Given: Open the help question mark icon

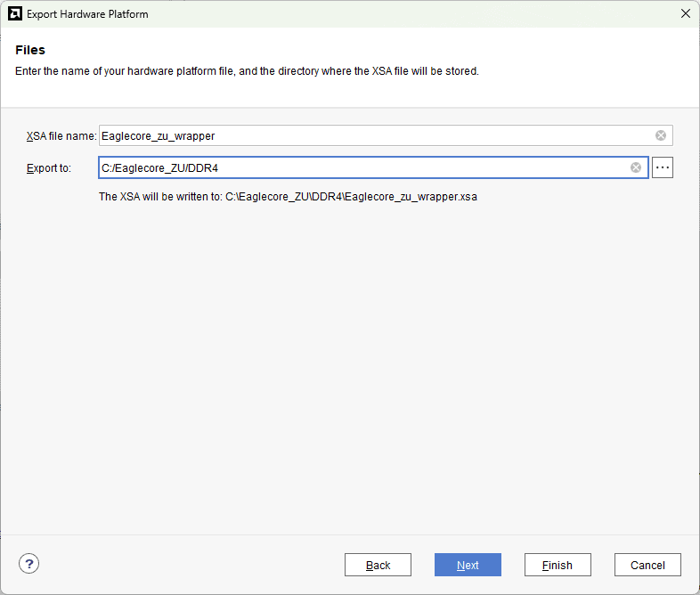Looking at the screenshot, I should coord(29,563).
